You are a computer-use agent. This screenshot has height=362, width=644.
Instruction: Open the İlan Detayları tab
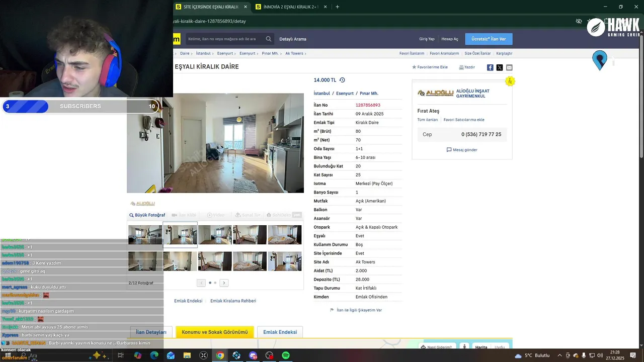(151, 332)
